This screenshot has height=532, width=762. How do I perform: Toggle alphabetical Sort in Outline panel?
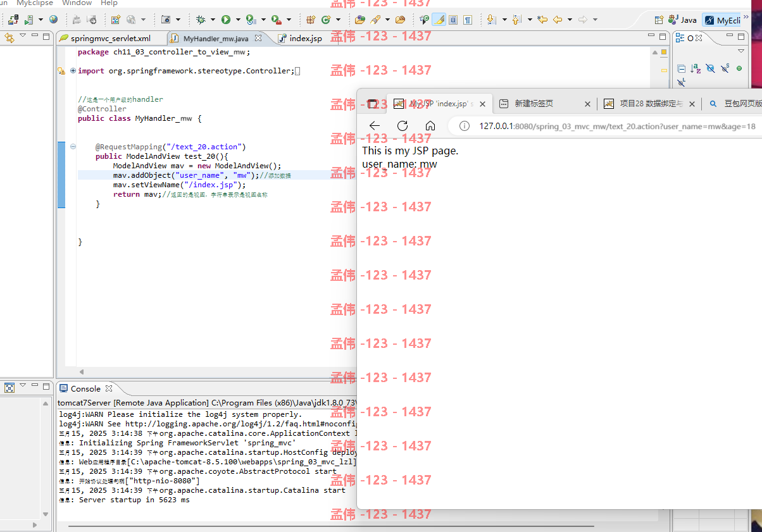click(696, 68)
